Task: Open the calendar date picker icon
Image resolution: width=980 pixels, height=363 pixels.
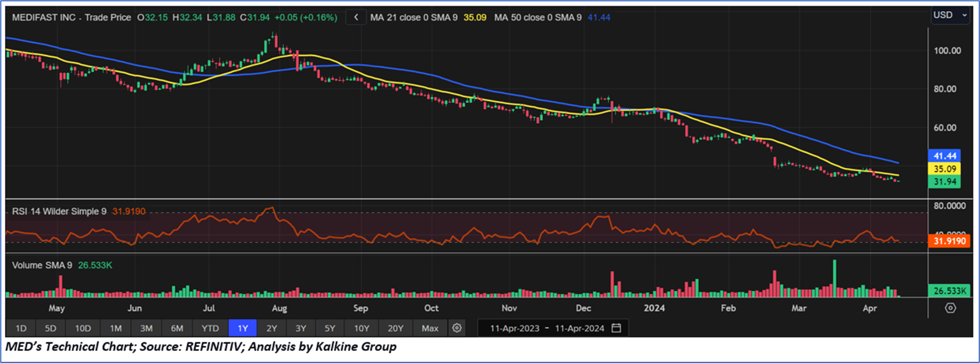Action: click(616, 328)
